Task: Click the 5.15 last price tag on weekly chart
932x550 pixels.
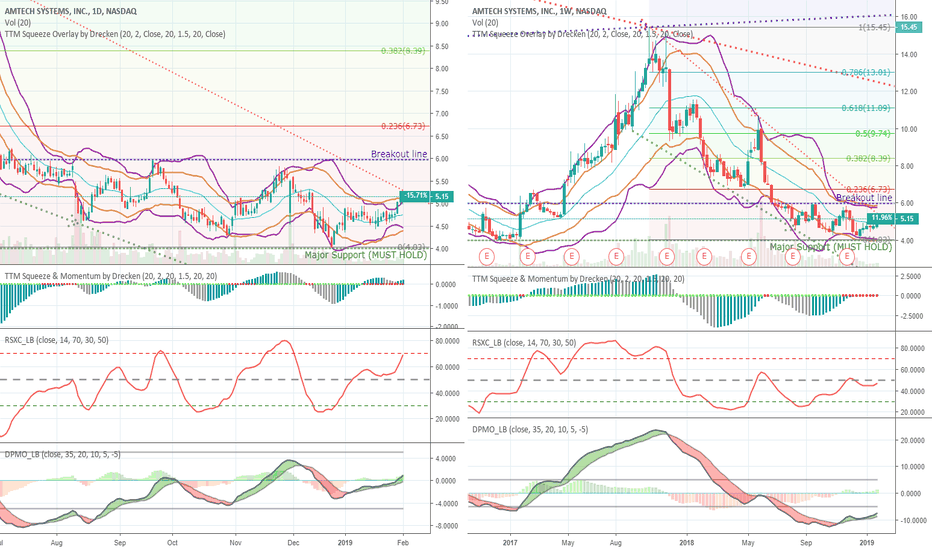Action: (907, 218)
